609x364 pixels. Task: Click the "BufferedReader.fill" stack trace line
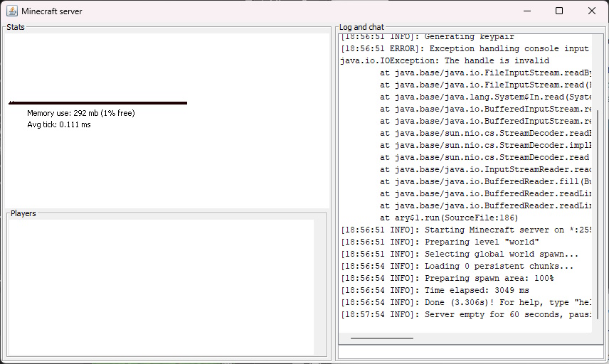click(x=485, y=181)
